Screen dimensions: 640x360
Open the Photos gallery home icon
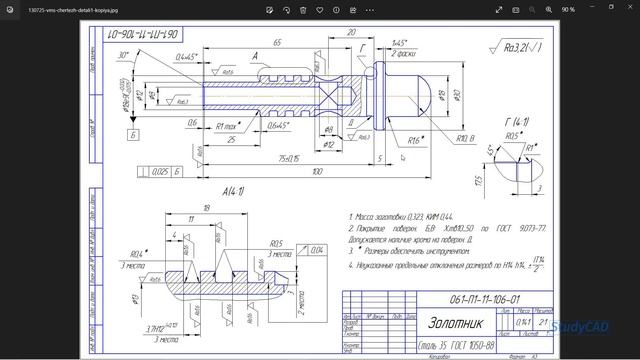(x=10, y=10)
